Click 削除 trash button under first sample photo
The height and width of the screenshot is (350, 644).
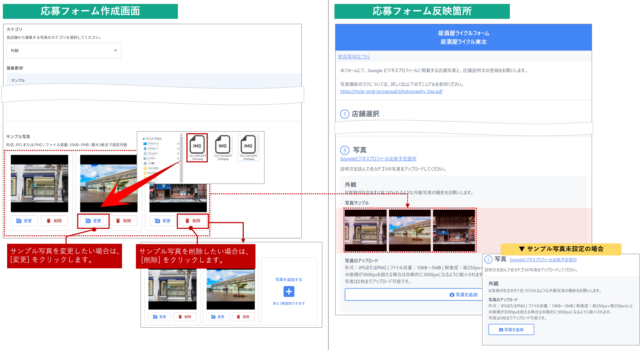pyautogui.click(x=54, y=221)
